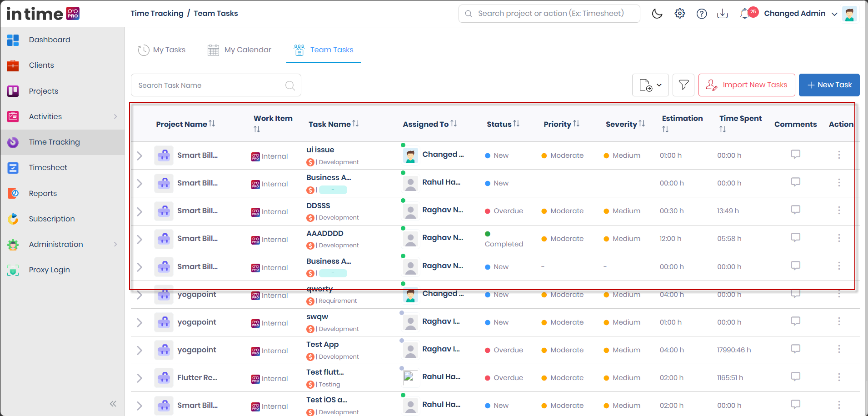Open action menu for swqw task
This screenshot has height=416, width=868.
(839, 321)
